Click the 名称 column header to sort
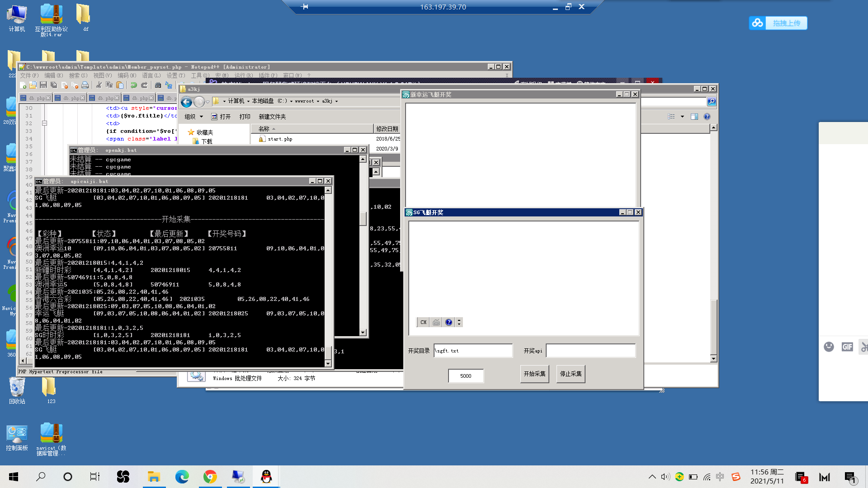The width and height of the screenshot is (868, 488). [x=264, y=129]
